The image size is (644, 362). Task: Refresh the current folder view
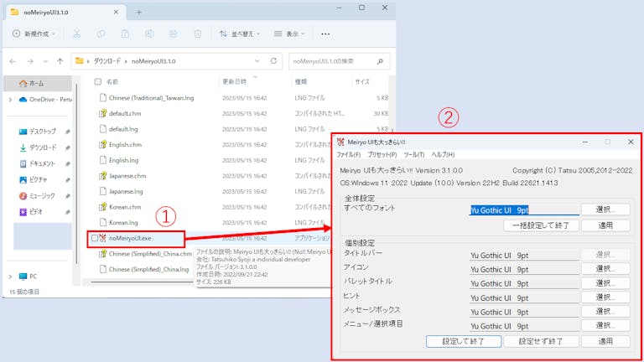(x=273, y=60)
